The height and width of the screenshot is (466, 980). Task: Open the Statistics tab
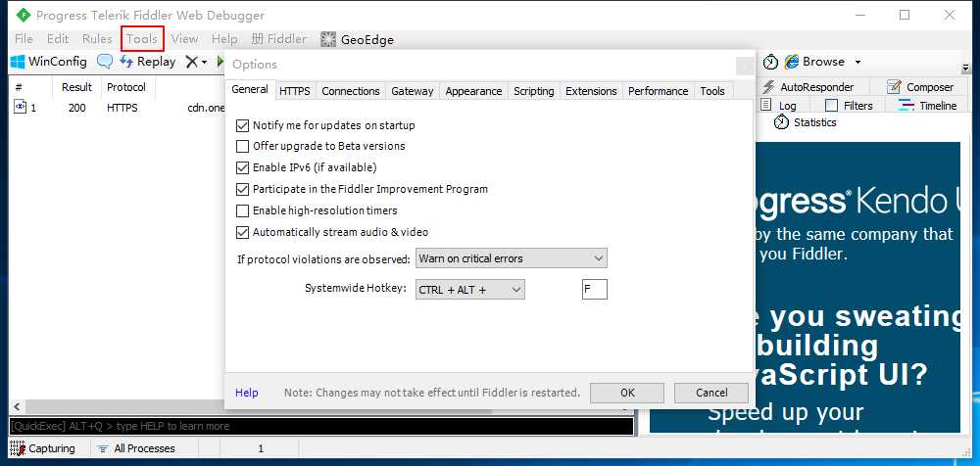click(x=805, y=122)
